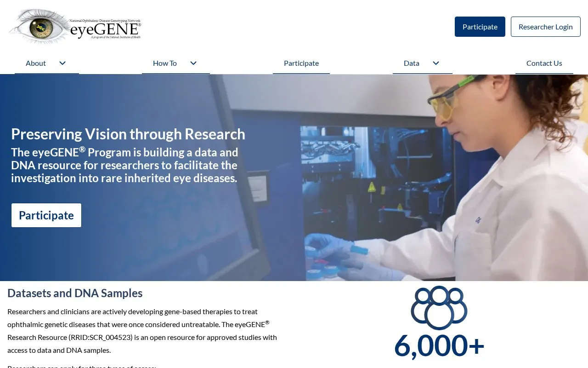Click the blue Participate button in header

coord(480,27)
